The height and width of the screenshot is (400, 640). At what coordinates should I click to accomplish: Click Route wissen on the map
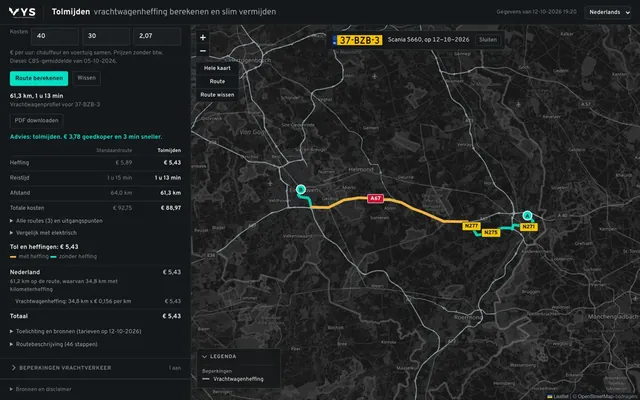click(217, 95)
